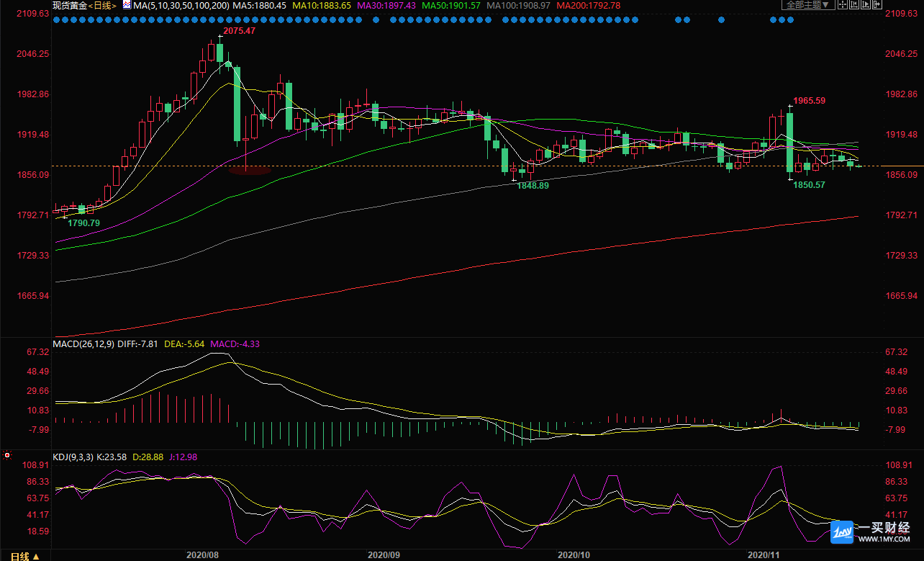Select the MA5:1880.45 label
The height and width of the screenshot is (561, 924).
point(259,5)
